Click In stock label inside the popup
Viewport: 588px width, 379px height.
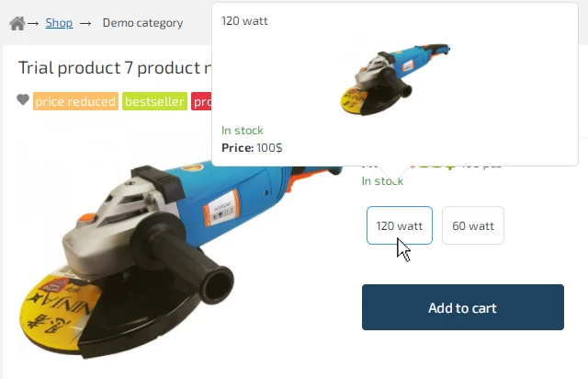point(243,131)
